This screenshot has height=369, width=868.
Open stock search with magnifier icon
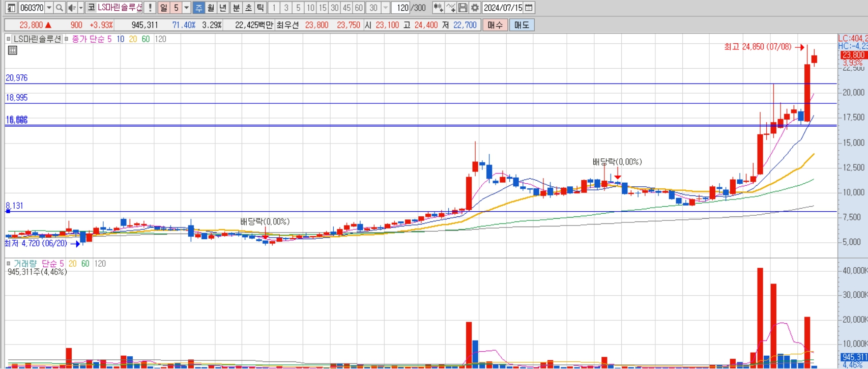click(x=60, y=8)
